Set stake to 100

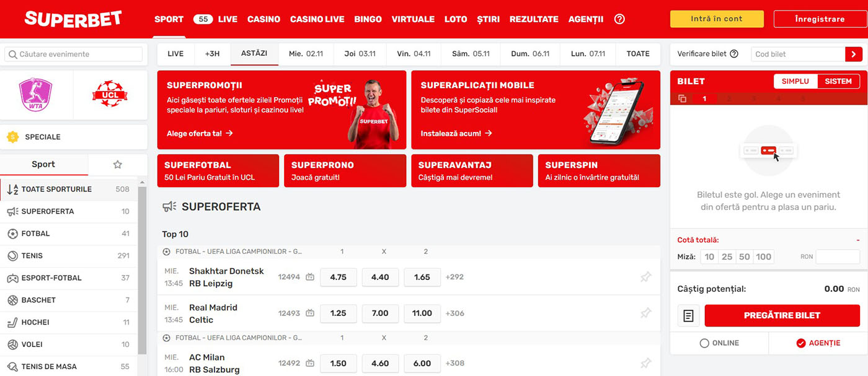click(764, 257)
